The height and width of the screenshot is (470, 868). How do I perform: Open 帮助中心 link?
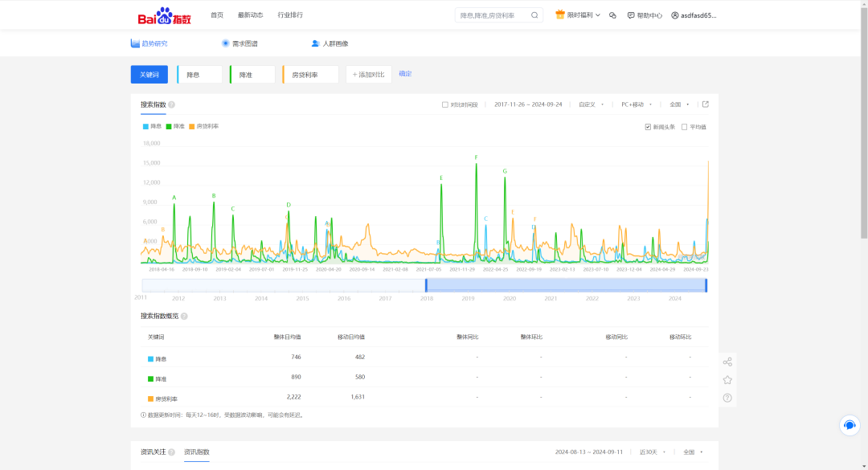click(649, 15)
